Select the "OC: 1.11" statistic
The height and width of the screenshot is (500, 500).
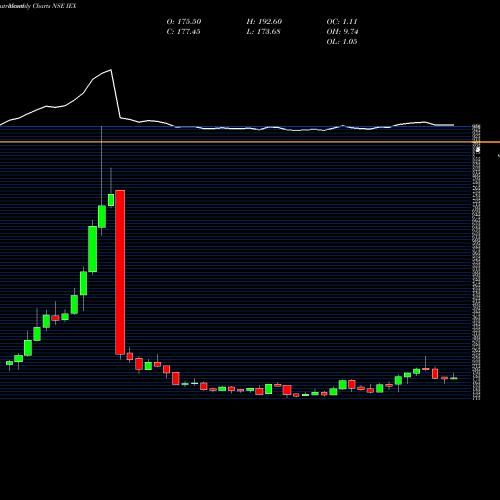(342, 21)
